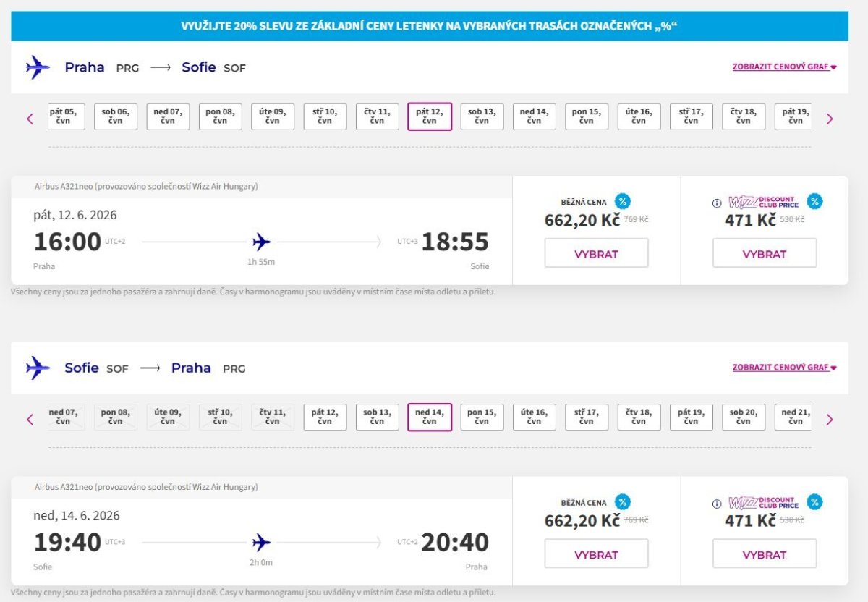
Task: Pick outbound date čtv 11, čvn
Action: [377, 116]
